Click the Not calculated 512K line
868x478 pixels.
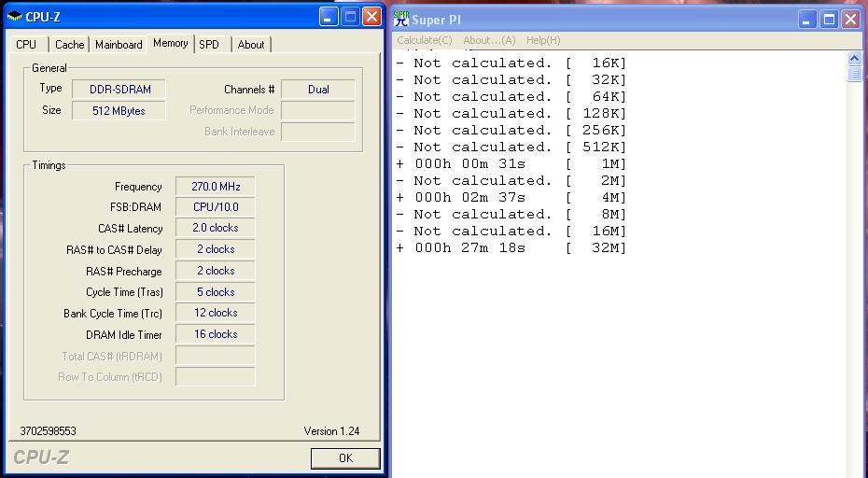click(511, 148)
